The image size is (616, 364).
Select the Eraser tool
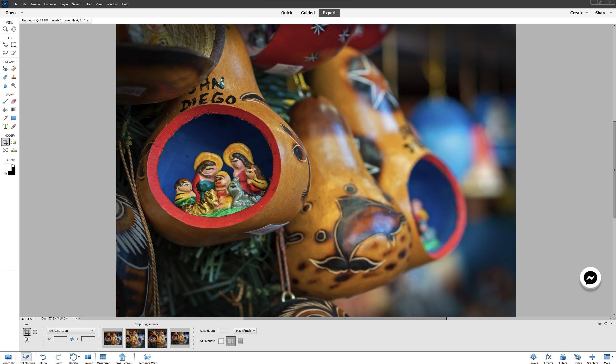tap(13, 101)
